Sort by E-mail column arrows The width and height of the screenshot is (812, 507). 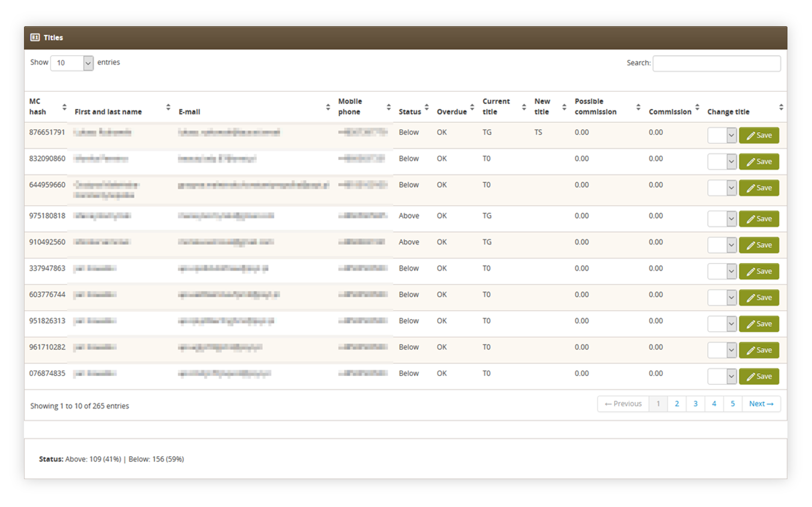pyautogui.click(x=328, y=107)
